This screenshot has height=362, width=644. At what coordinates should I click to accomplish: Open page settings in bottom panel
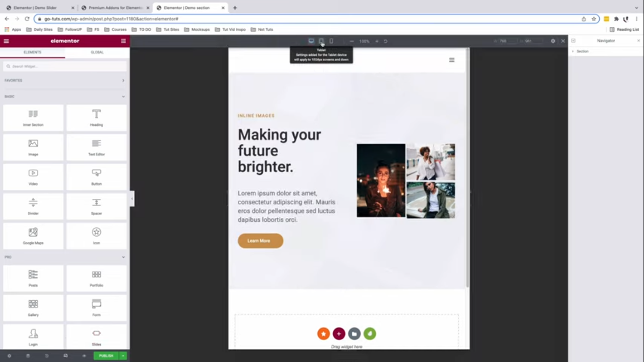tap(9, 356)
